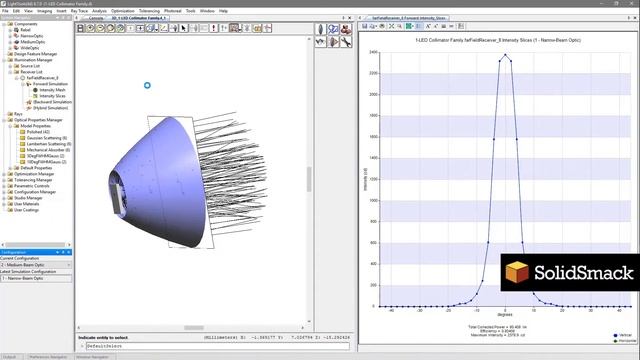Click the wrench tool icon in the side palette
Screen dimensions: 640x360
pos(346,42)
